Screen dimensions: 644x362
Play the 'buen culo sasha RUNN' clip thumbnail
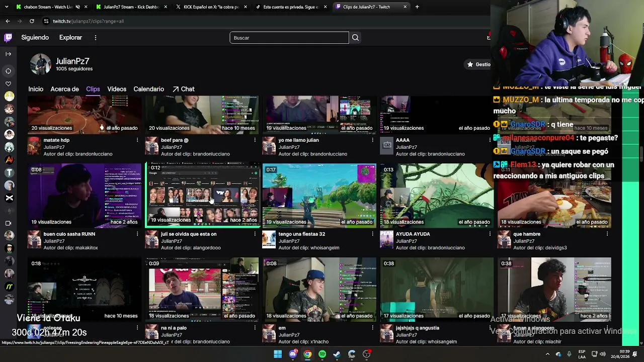pyautogui.click(x=85, y=196)
